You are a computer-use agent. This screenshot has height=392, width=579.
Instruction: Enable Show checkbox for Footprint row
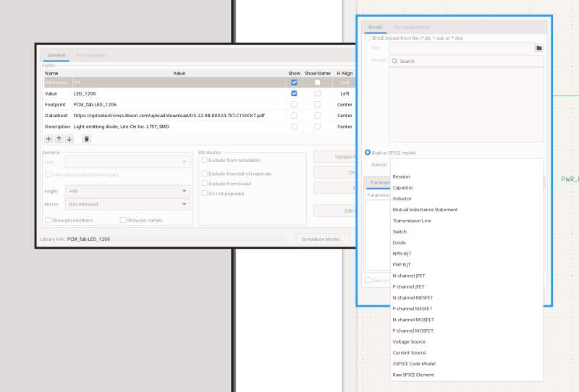[x=294, y=104]
